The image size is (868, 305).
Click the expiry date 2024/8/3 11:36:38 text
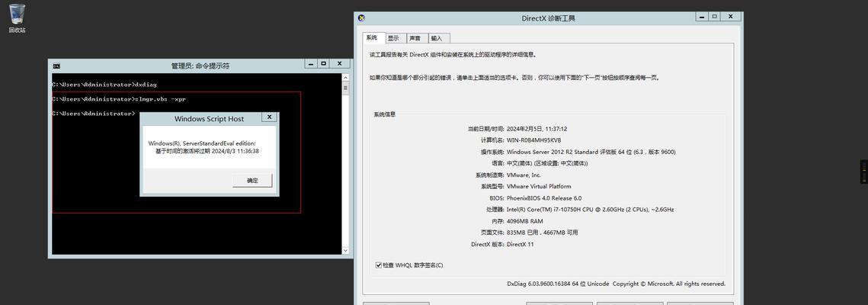207,150
